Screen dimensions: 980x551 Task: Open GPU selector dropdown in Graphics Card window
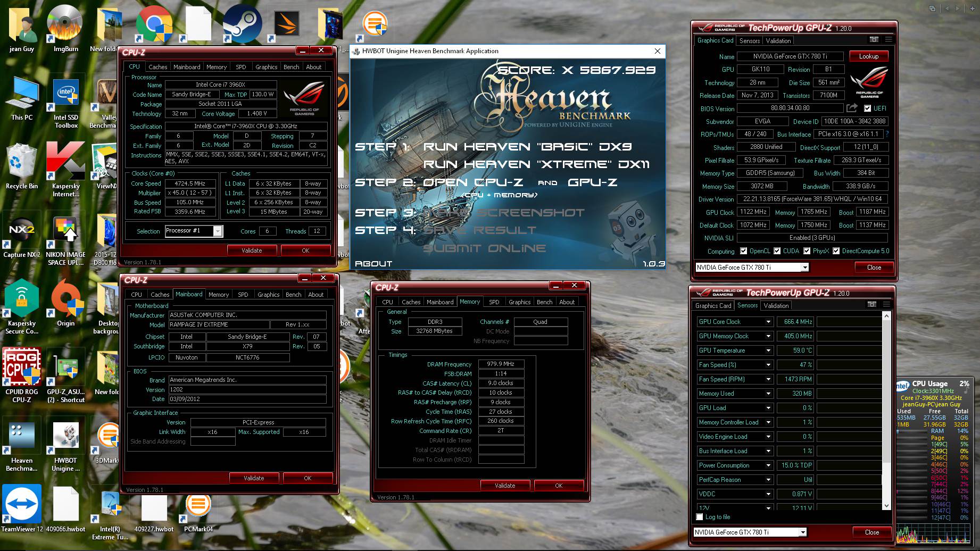tap(804, 268)
